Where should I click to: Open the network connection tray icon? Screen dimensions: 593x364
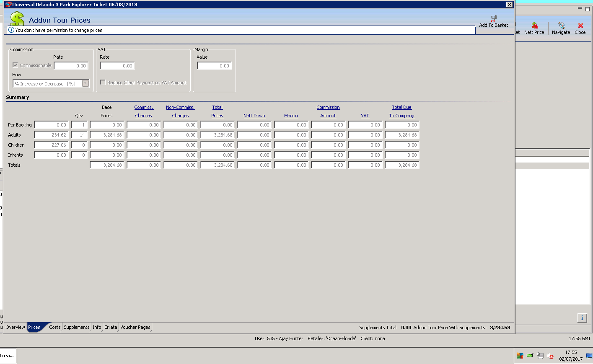(x=540, y=356)
